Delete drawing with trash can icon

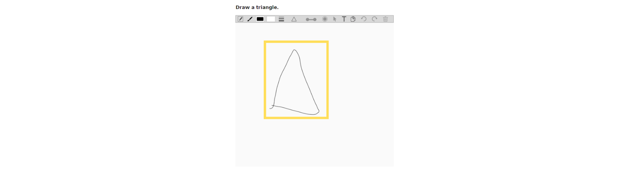(386, 19)
